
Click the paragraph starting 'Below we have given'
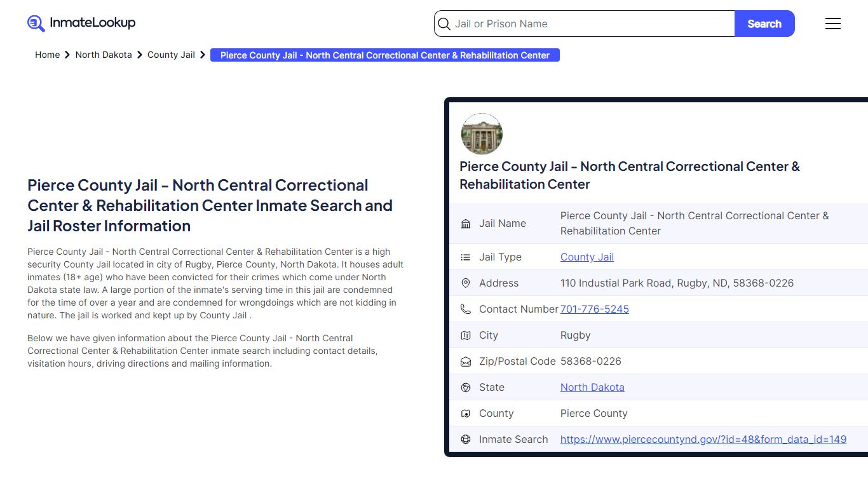pos(202,351)
